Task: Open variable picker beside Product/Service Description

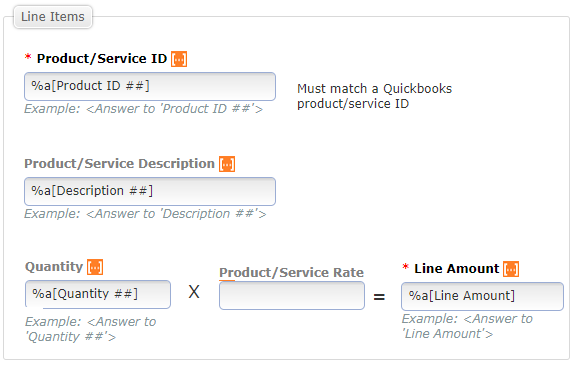Action: pos(227,164)
